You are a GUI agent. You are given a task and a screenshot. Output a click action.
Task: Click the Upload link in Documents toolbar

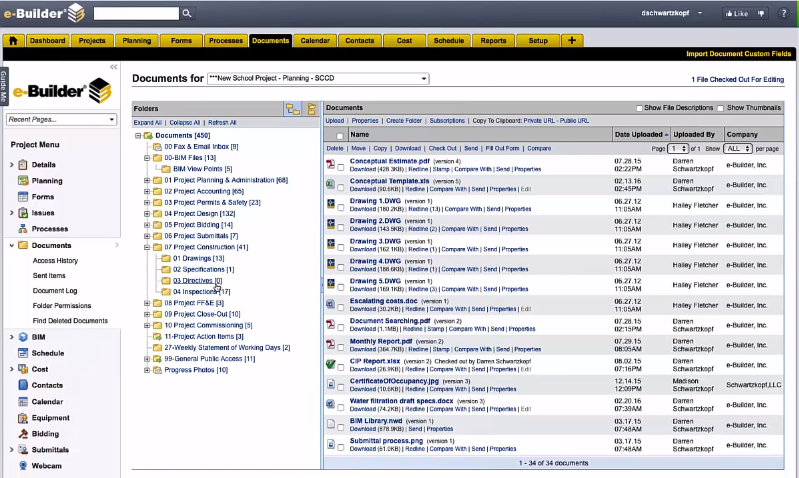(x=334, y=120)
